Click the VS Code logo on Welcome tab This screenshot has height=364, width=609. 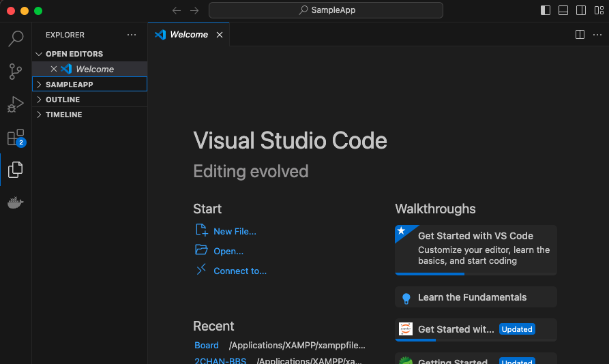[160, 35]
